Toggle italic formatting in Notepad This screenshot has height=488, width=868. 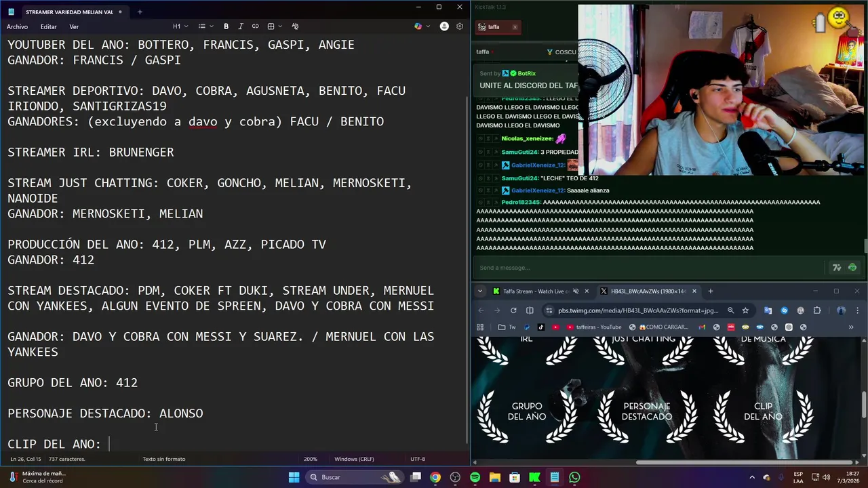coord(241,26)
